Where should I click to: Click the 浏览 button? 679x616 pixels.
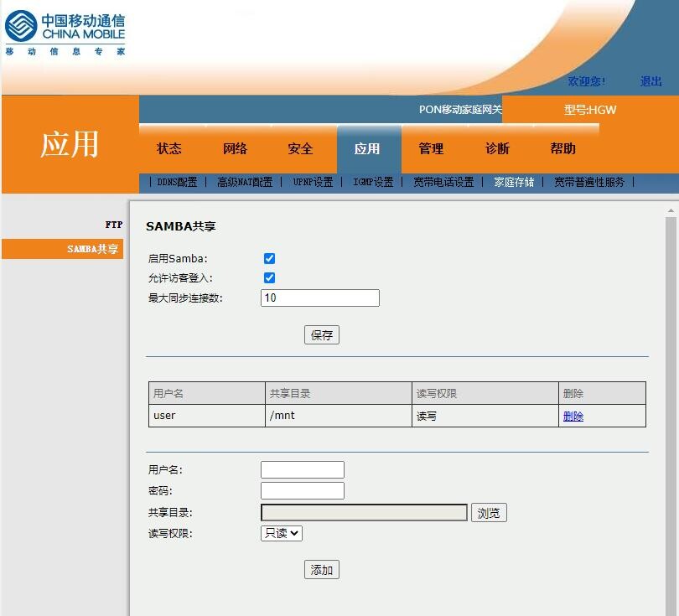click(x=489, y=513)
